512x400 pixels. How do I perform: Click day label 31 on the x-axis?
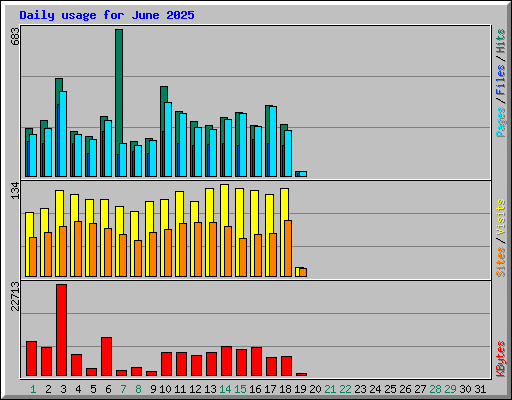[480, 389]
